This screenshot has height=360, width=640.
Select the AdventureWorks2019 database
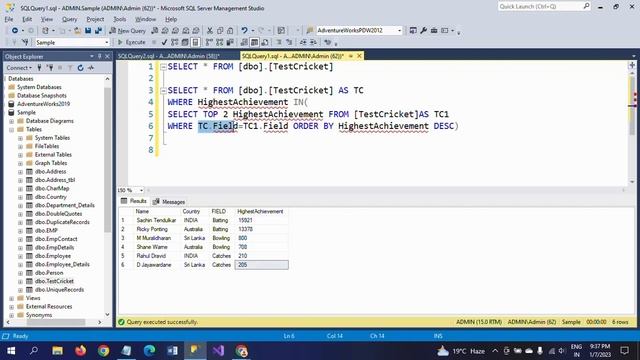pos(43,104)
